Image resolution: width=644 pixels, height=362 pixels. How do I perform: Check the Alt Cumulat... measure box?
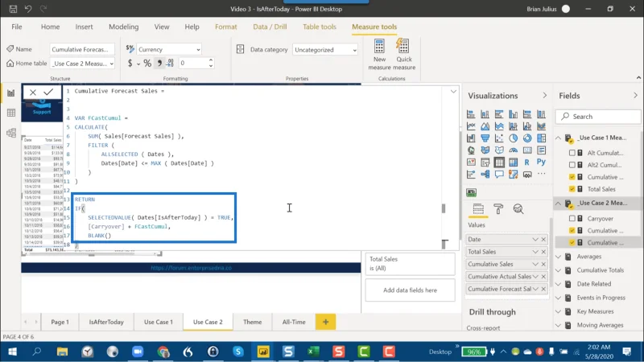(x=572, y=153)
